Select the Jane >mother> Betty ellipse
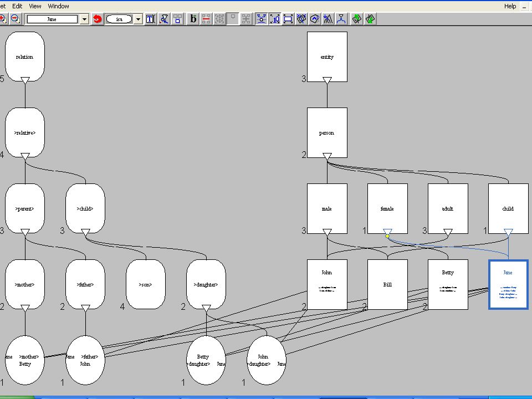Viewport: 532px width, 399px height. coord(25,360)
